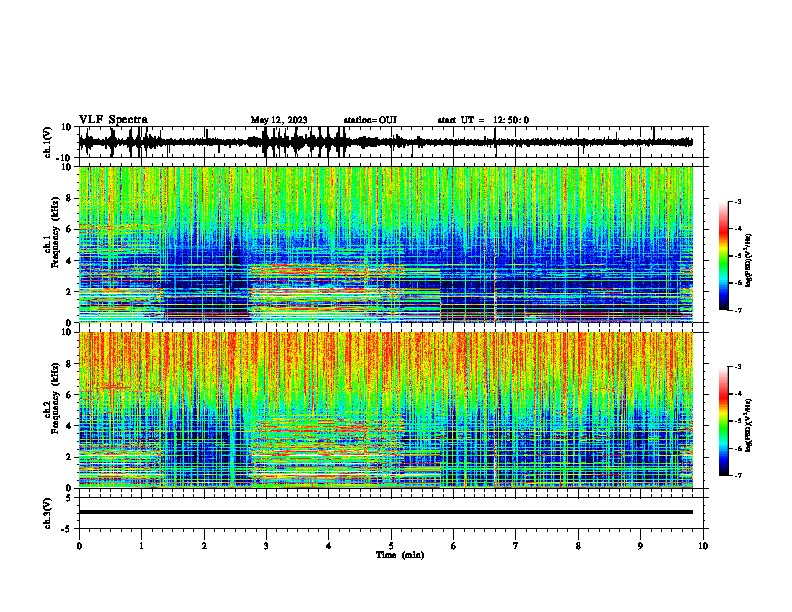The height and width of the screenshot is (612, 792).
Task: Click the ch.1 'Frequency (kHz)' axis label
Action: coord(54,233)
